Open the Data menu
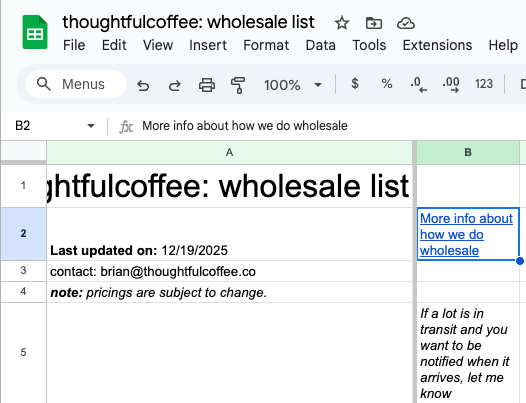526x403 pixels. [320, 45]
